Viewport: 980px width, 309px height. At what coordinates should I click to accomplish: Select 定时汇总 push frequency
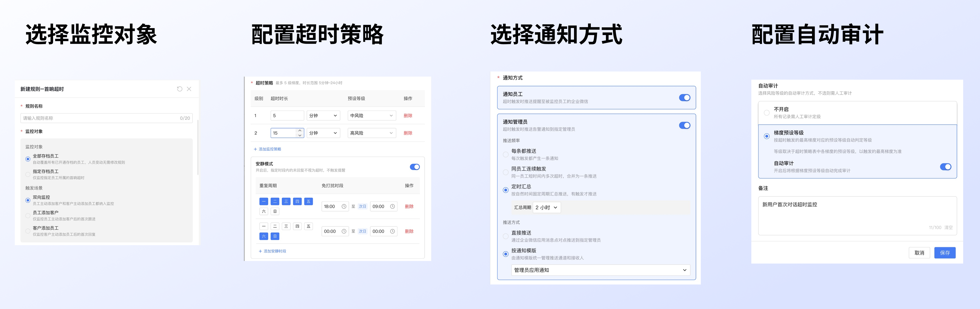click(x=506, y=190)
